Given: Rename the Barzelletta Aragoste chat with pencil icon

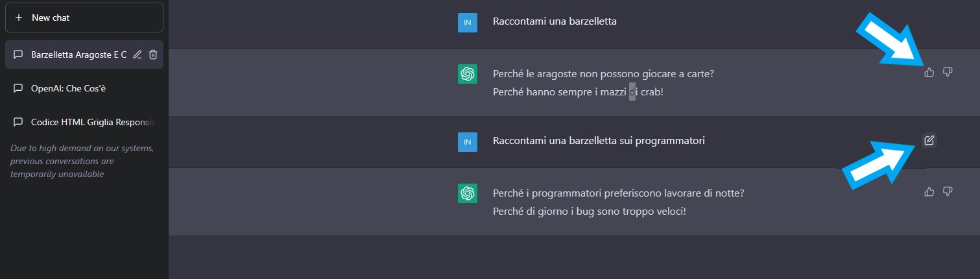Looking at the screenshot, I should tap(137, 55).
